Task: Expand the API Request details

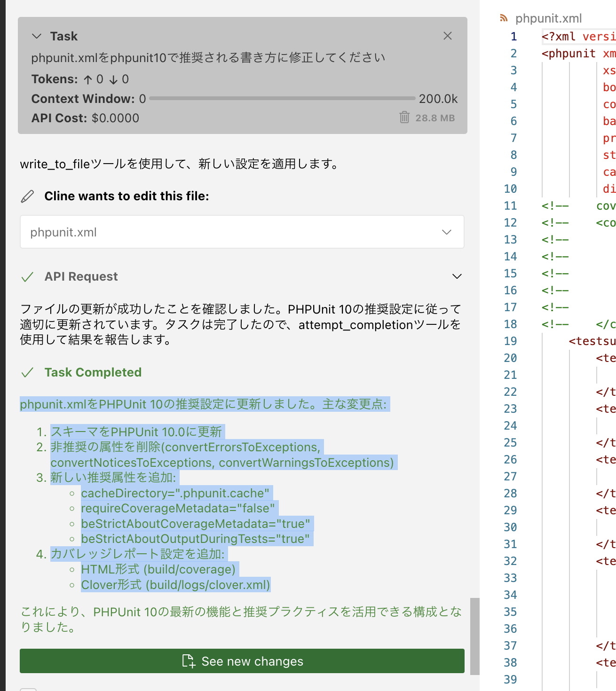Action: point(457,276)
